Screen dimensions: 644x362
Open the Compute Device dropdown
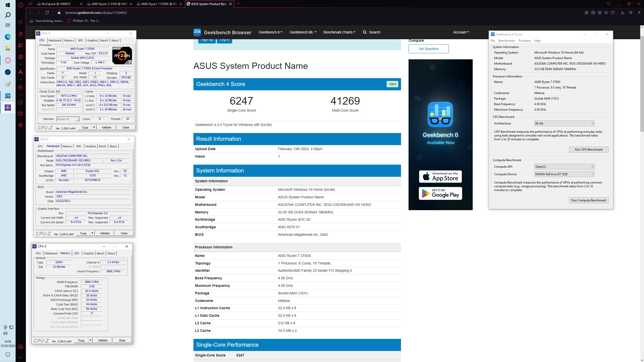click(564, 174)
